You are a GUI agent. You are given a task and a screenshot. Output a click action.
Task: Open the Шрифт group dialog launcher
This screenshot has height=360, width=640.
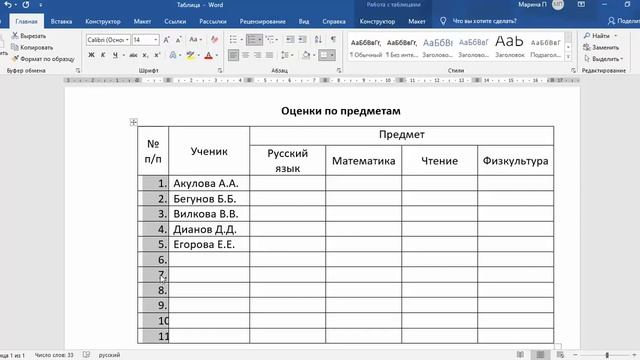coord(220,71)
